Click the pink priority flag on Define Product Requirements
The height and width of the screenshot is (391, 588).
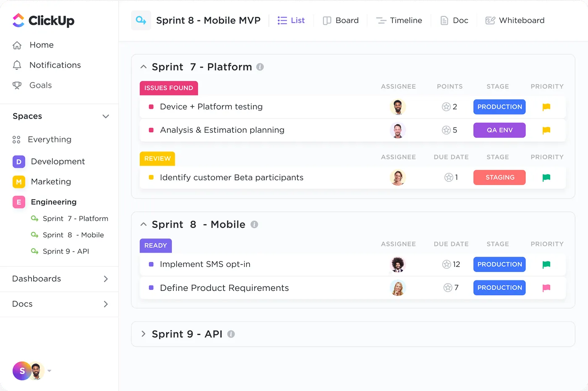[546, 288]
